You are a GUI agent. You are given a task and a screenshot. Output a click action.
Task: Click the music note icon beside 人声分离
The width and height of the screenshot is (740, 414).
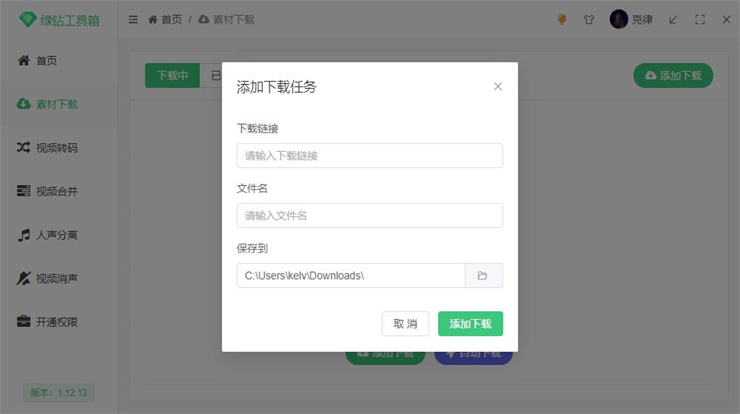click(x=24, y=235)
